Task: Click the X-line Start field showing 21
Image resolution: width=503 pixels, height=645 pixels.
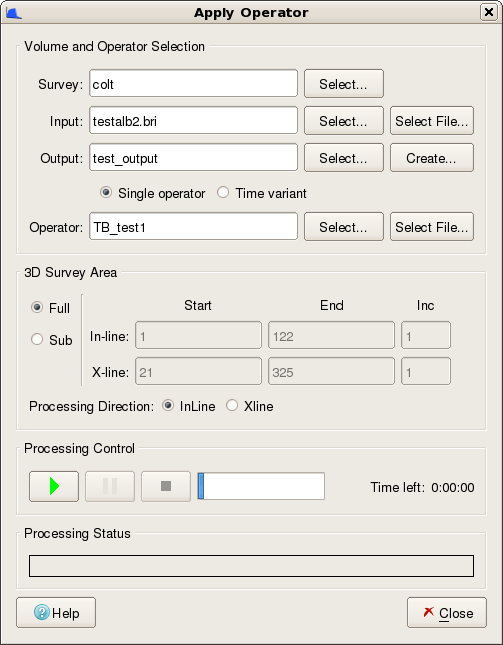Action: click(198, 371)
